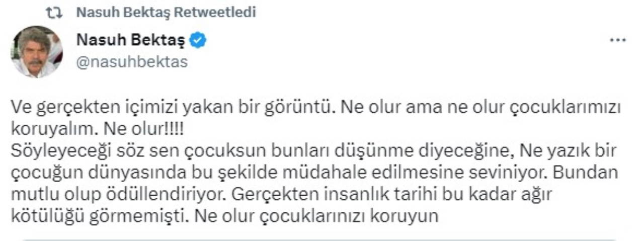This screenshot has height=241, width=644.
Task: Open the @nasuhbektas handle link
Action: click(132, 62)
